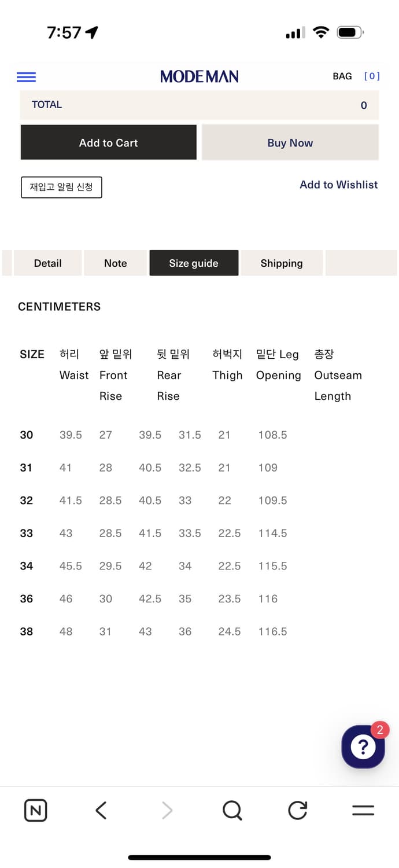Click the 재입고 알림 신청 button

coord(61,187)
